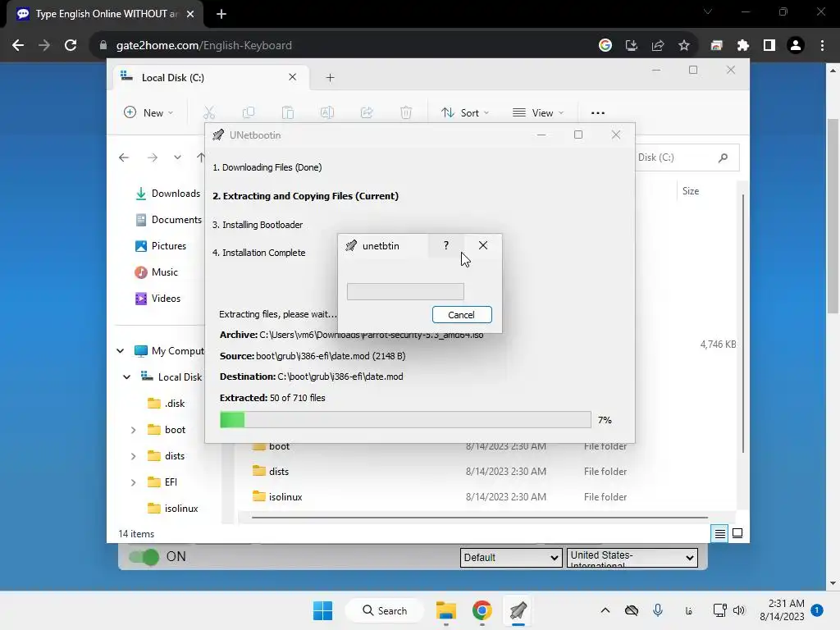This screenshot has height=630, width=840.
Task: Open the Chrome three-dot menu
Action: [x=822, y=46]
